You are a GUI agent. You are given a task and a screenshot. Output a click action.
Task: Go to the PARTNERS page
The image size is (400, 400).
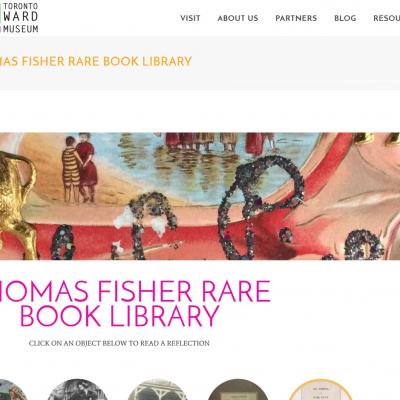[x=296, y=18]
